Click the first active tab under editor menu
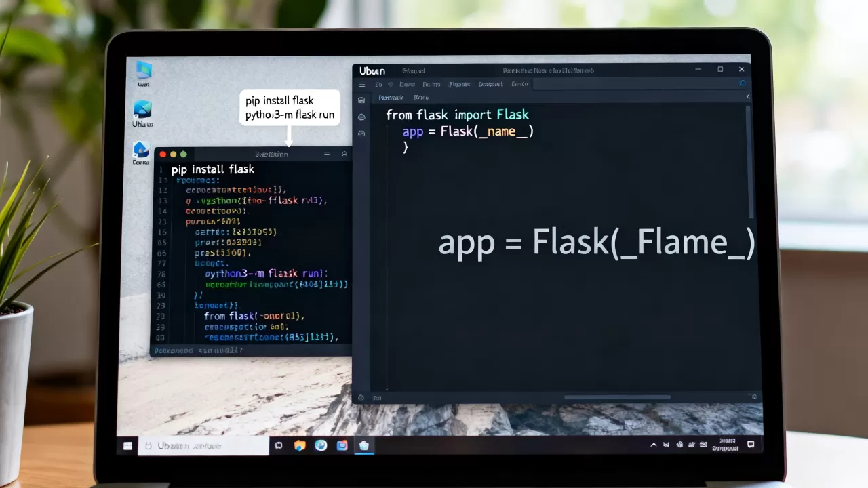Viewport: 868px width, 488px height. [x=391, y=98]
